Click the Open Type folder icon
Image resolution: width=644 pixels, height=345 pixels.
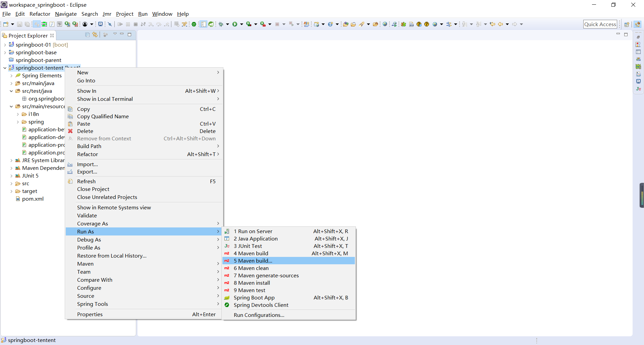(x=345, y=24)
